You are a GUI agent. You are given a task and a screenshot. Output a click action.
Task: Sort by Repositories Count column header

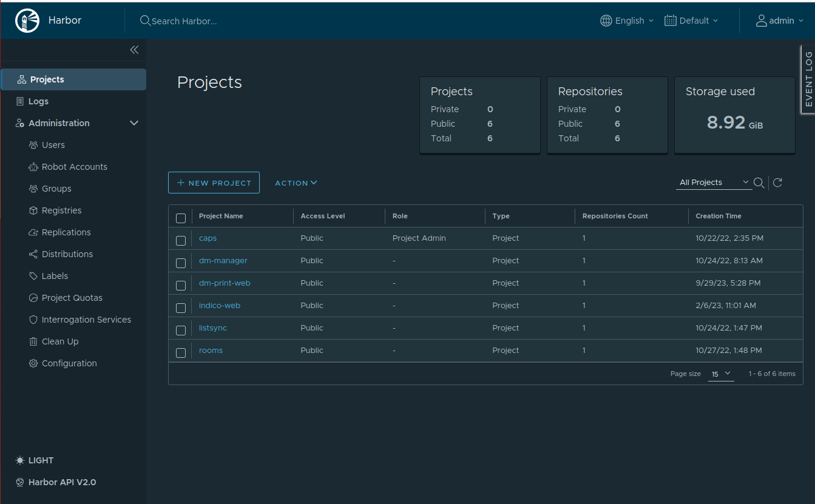[x=615, y=216]
